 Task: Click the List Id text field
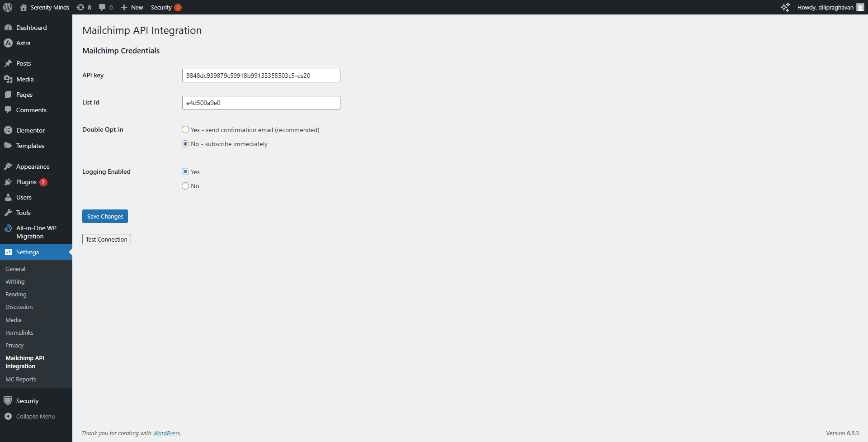[261, 103]
